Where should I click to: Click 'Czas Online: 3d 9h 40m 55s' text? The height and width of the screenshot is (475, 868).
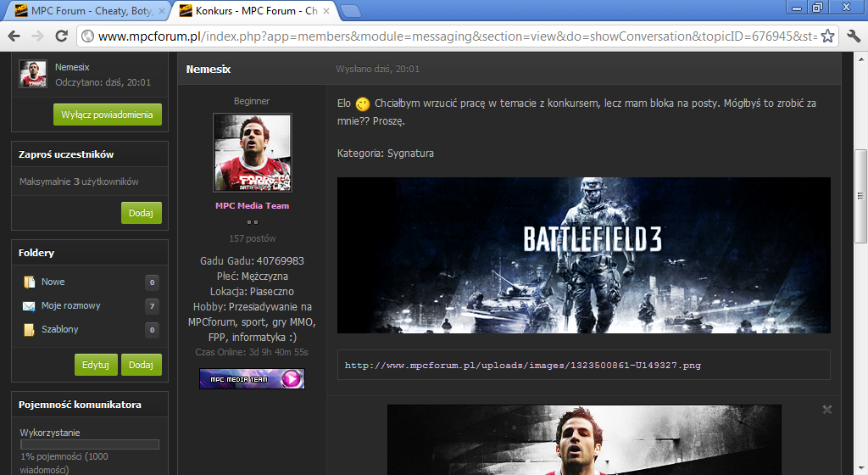(252, 352)
